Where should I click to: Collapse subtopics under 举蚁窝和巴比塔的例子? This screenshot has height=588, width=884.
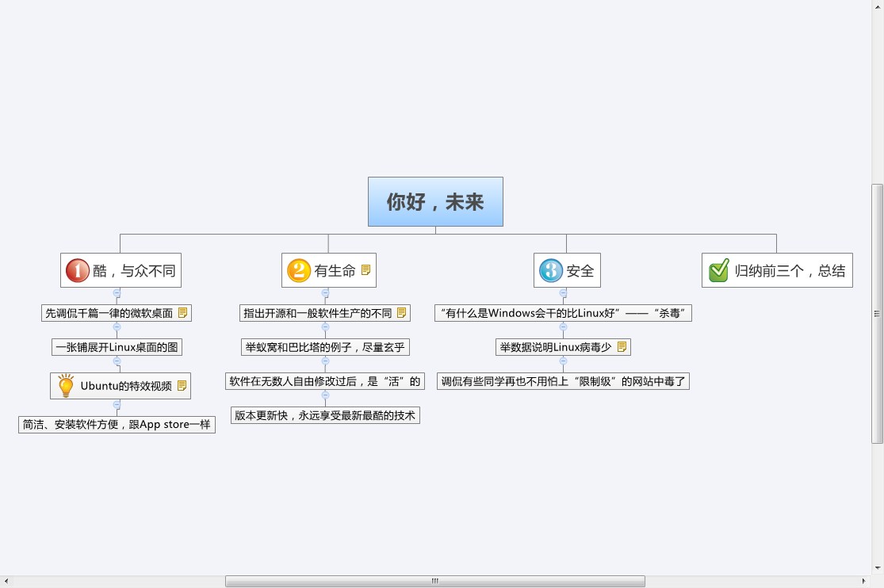point(325,361)
